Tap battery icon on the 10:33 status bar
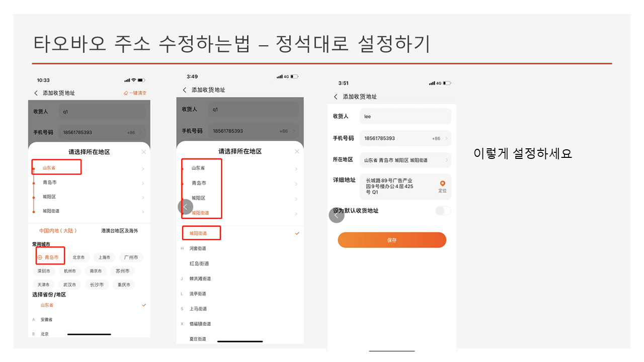 141,80
